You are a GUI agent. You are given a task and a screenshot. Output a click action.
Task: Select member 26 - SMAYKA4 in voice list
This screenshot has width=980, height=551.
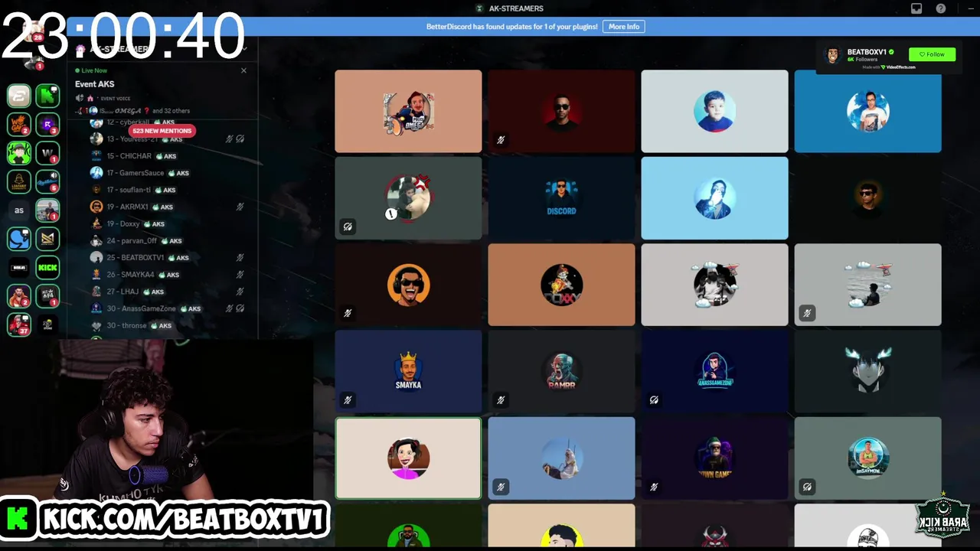coord(167,275)
